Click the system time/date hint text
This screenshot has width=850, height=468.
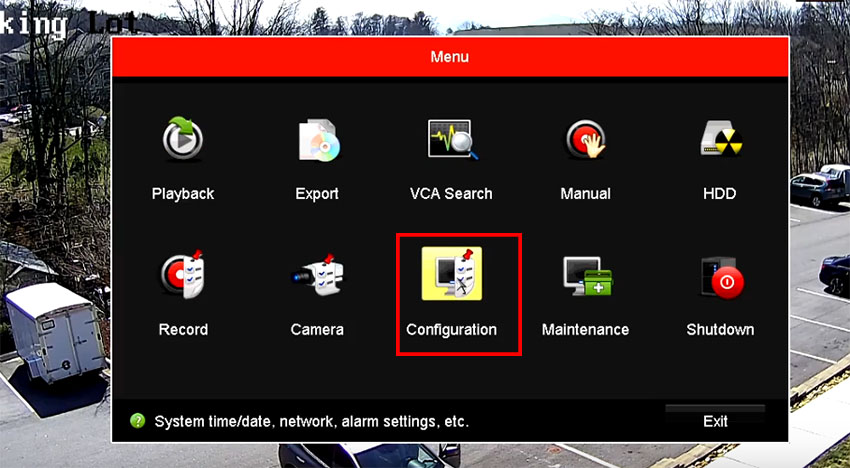click(312, 421)
